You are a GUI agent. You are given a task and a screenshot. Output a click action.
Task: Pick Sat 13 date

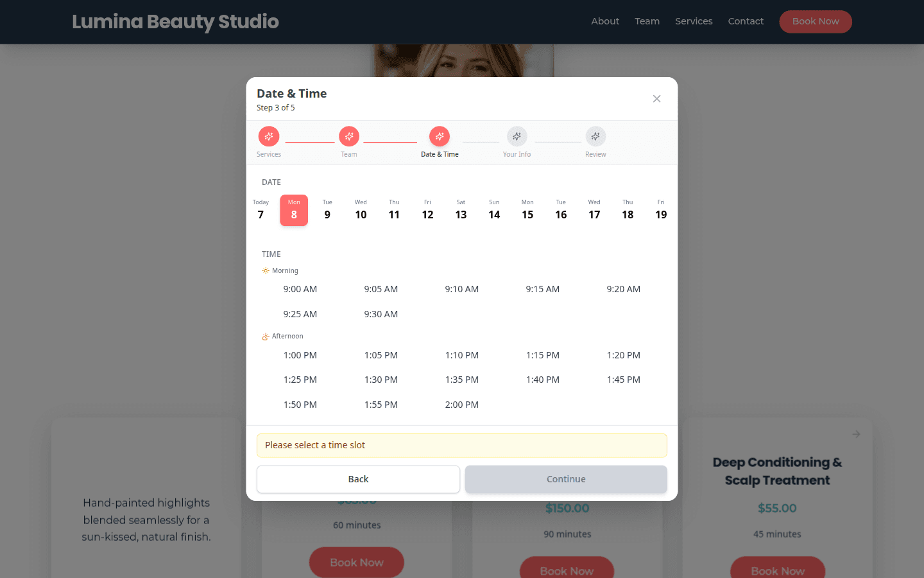pos(461,210)
